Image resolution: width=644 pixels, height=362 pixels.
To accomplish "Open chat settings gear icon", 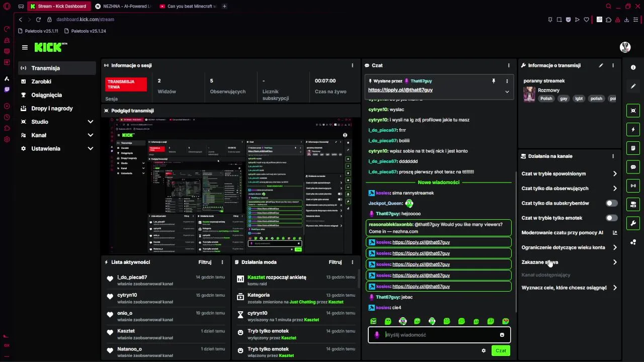I will click(x=484, y=350).
